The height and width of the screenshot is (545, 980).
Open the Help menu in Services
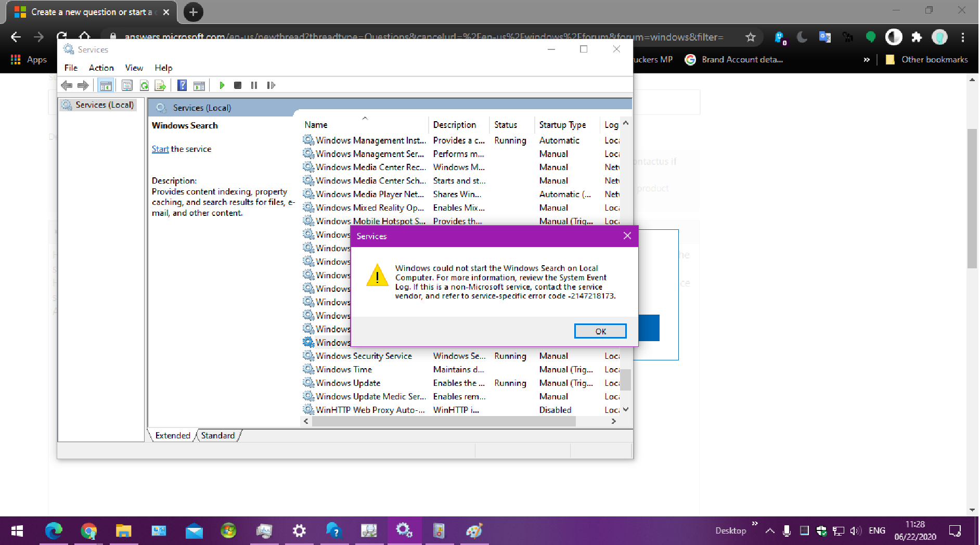[x=163, y=68]
